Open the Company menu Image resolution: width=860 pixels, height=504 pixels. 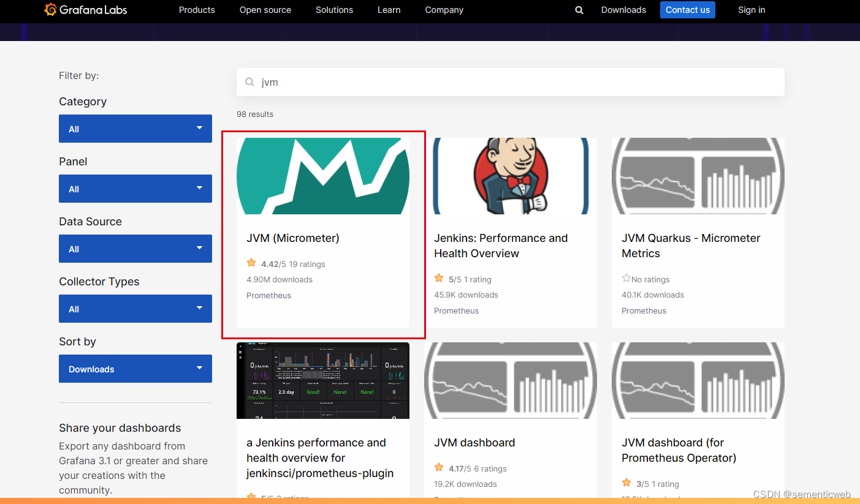click(x=444, y=10)
